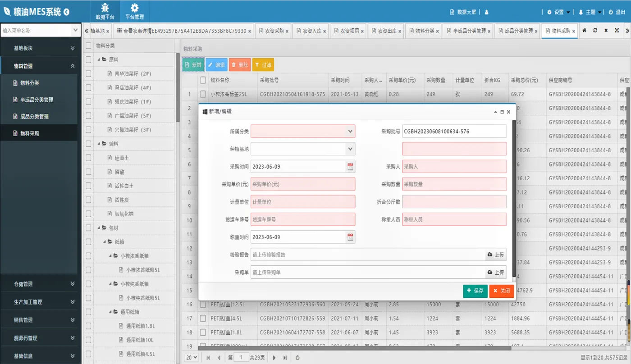Pin the 新增/编辑 dialog with the triangle icon
Viewport: 631px width, 364px height.
point(495,111)
